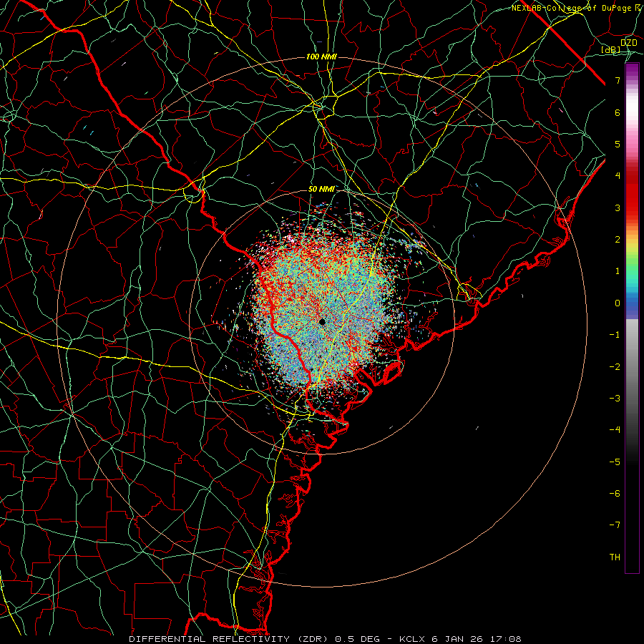Click the "7" value on the color scale
The image size is (644, 644).
tap(618, 80)
